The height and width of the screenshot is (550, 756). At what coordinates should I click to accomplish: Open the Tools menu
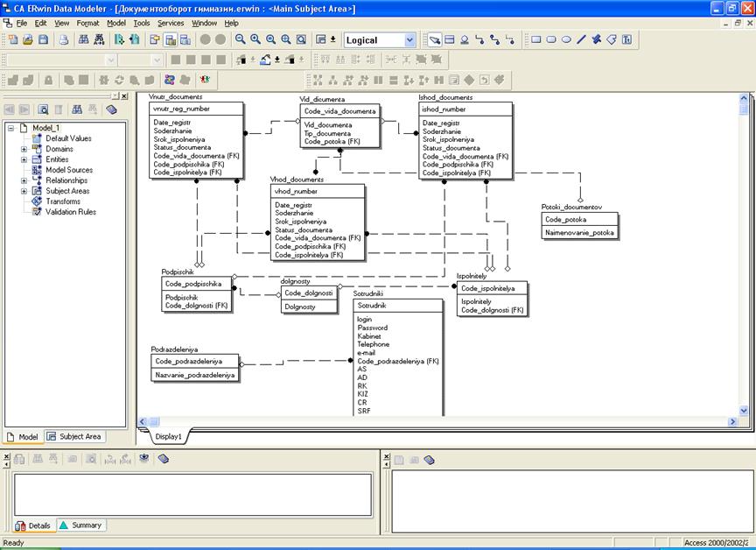point(142,23)
